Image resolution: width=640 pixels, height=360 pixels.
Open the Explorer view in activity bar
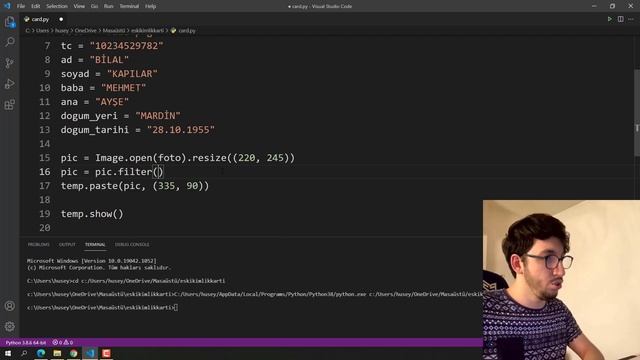(x=10, y=22)
